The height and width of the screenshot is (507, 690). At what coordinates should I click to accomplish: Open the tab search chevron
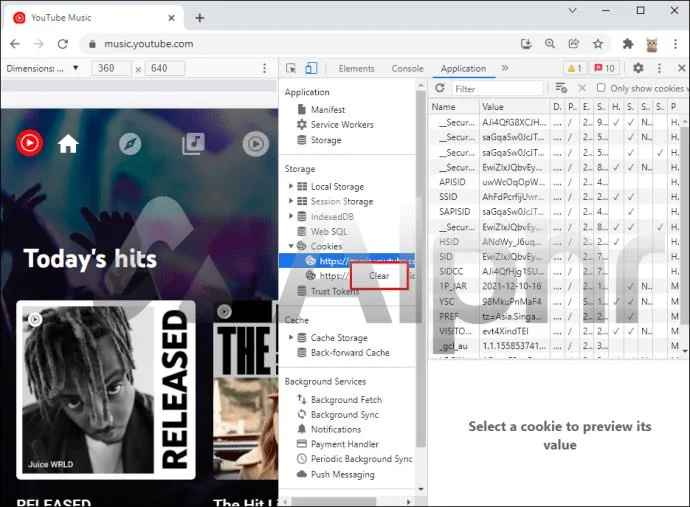pos(572,11)
